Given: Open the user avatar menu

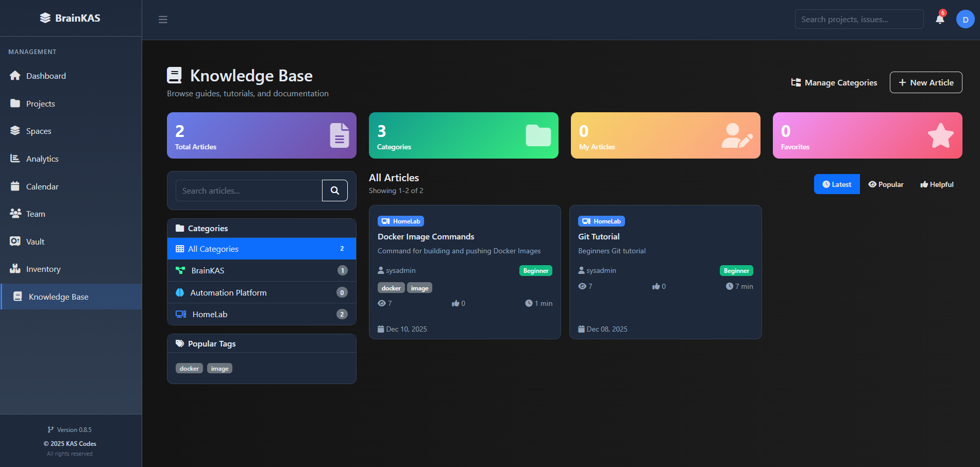Looking at the screenshot, I should (x=965, y=19).
